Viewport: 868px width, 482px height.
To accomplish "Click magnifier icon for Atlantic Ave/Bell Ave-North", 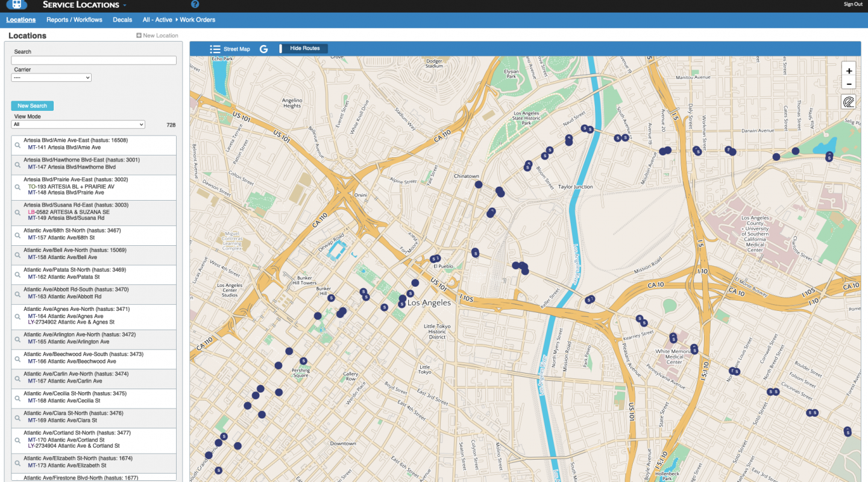I will click(x=18, y=255).
